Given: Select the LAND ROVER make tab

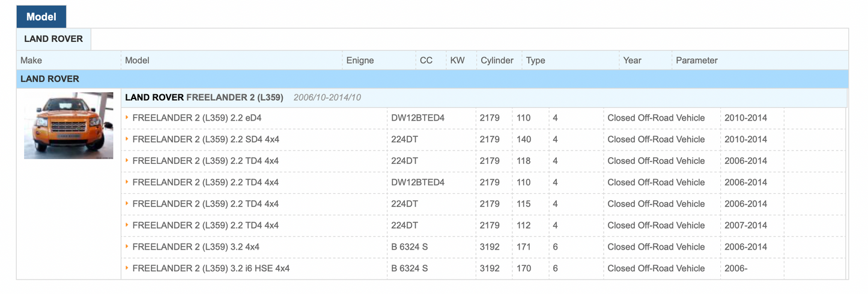Looking at the screenshot, I should 53,39.
